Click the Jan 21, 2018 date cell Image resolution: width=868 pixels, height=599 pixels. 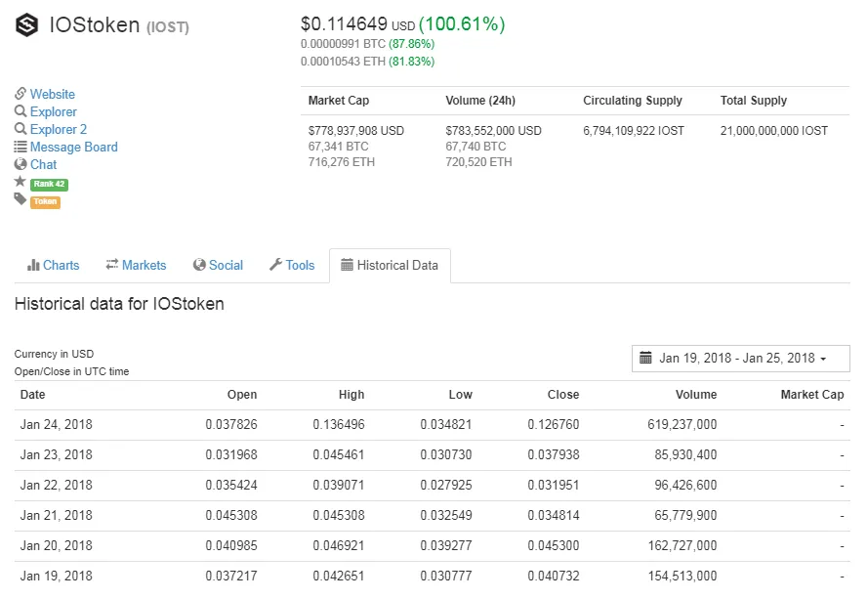pos(56,515)
